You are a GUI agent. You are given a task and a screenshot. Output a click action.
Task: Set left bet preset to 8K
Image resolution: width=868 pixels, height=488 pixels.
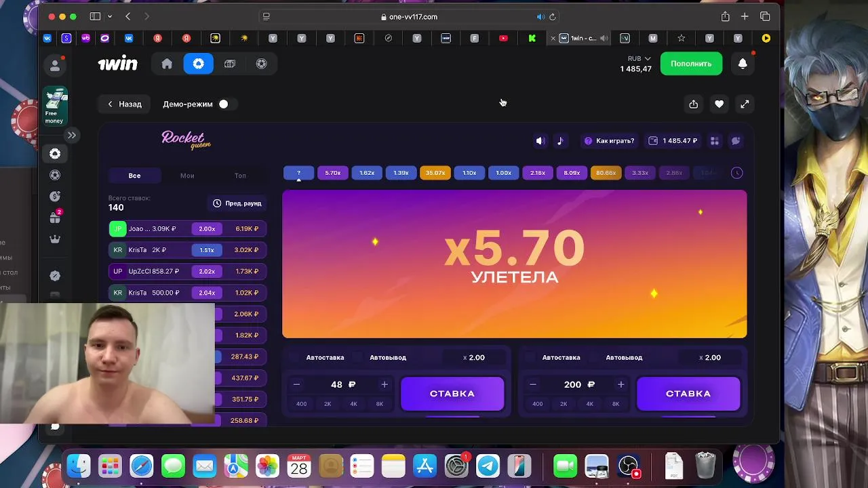[x=379, y=404]
